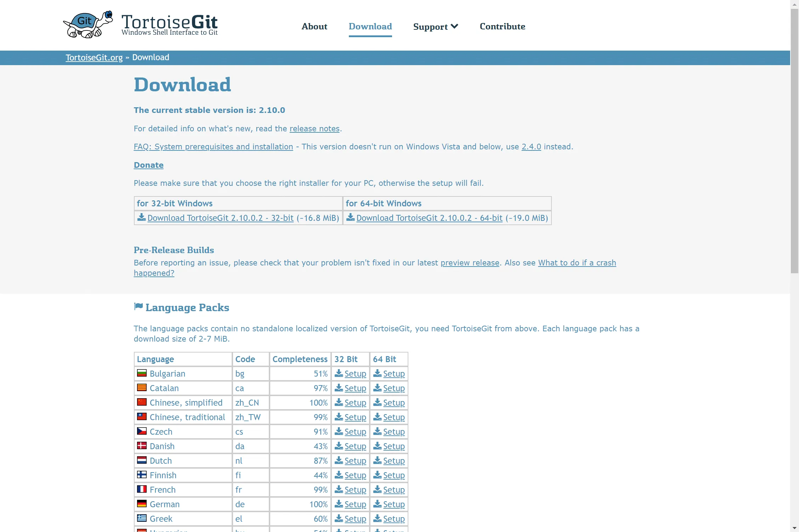Click download icon for TortoiseGit 32-bit installer
This screenshot has height=532, width=799.
coord(141,217)
